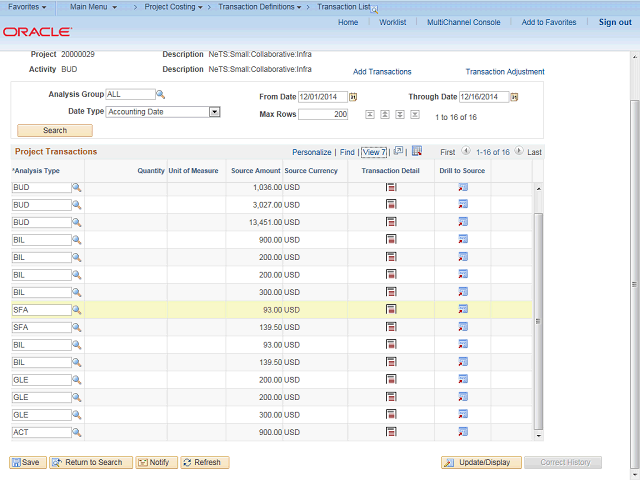
Task: Open Transaction Definitions breadcrumb menu
Action: pyautogui.click(x=258, y=7)
